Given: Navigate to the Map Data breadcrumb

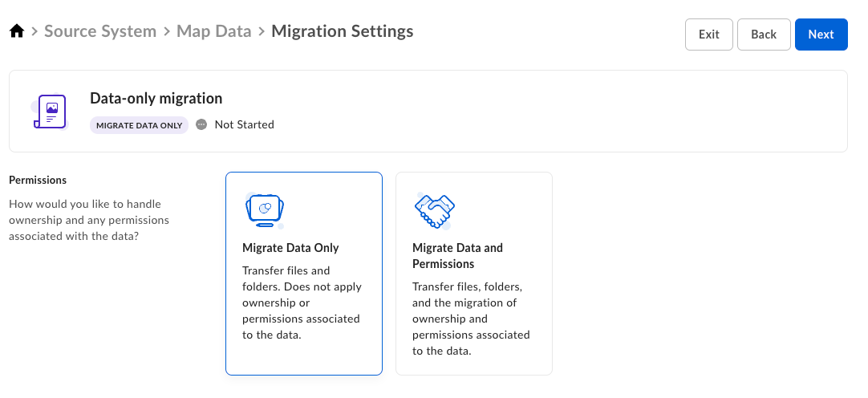Looking at the screenshot, I should 213,32.
